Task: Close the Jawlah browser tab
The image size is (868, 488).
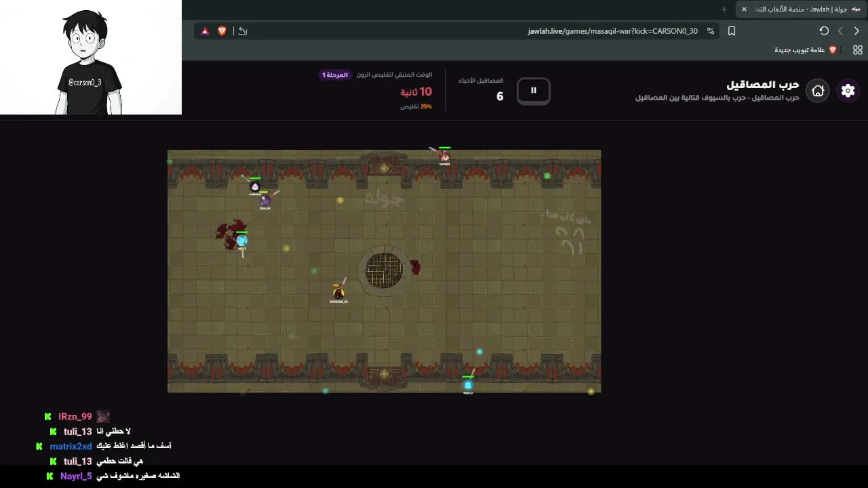Action: click(744, 9)
